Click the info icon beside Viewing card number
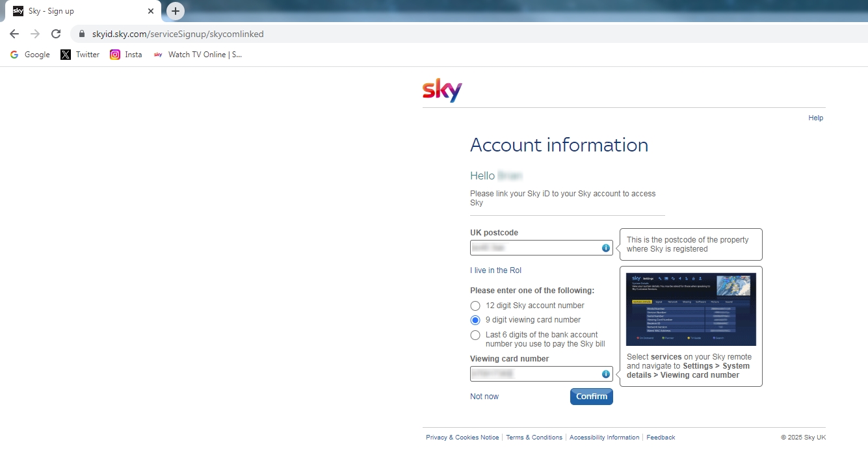 click(x=605, y=374)
